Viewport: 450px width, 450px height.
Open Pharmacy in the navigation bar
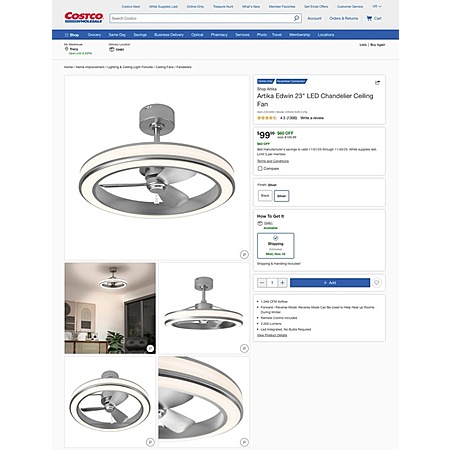tap(219, 35)
